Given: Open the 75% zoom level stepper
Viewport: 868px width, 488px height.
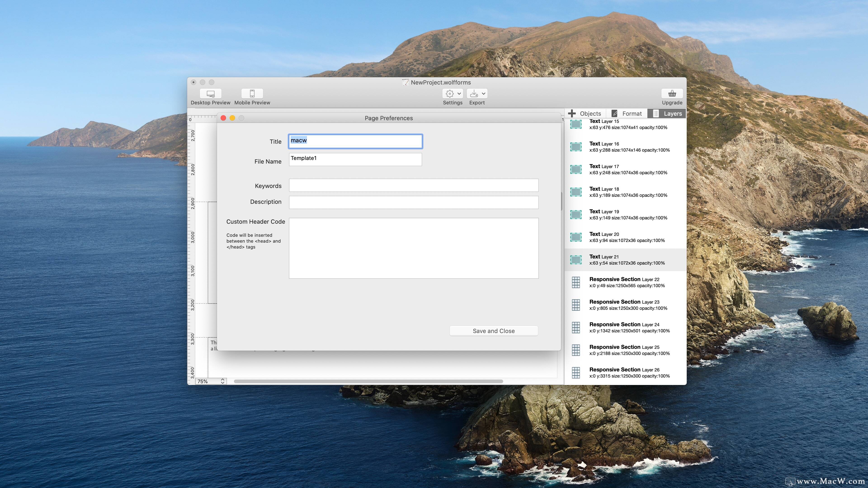Looking at the screenshot, I should tap(222, 381).
